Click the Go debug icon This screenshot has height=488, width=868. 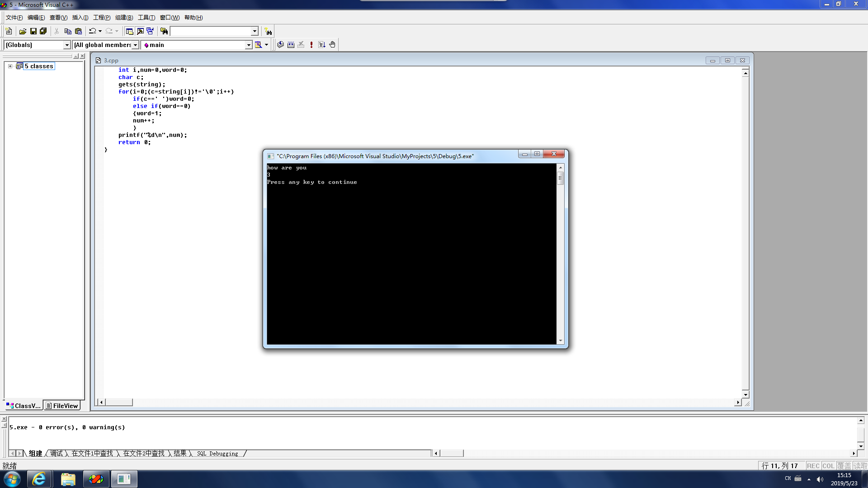[x=322, y=45]
